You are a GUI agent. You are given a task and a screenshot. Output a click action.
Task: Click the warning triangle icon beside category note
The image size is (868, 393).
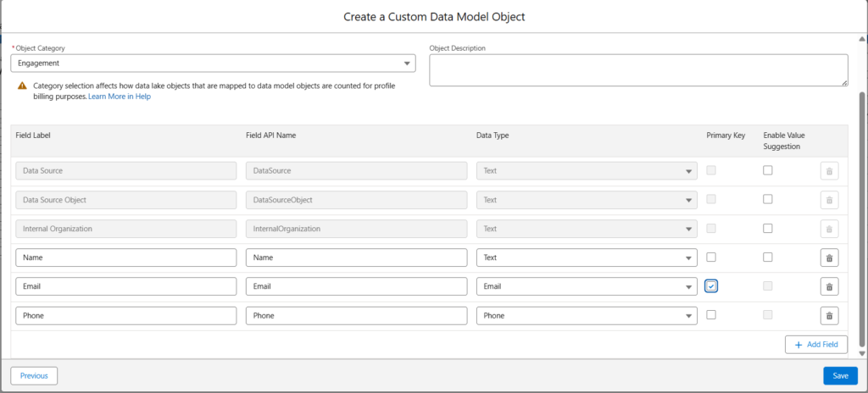tap(21, 86)
